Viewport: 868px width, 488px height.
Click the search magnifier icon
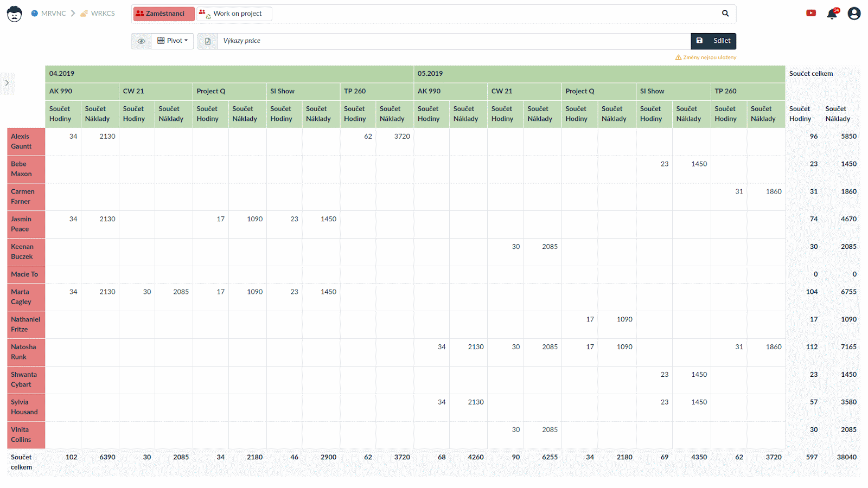725,14
